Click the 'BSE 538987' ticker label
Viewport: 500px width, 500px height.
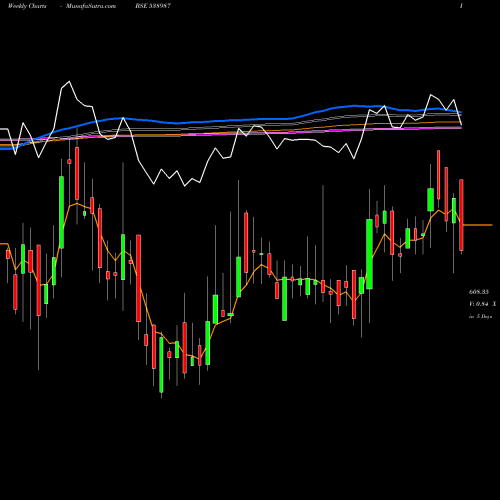click(153, 6)
